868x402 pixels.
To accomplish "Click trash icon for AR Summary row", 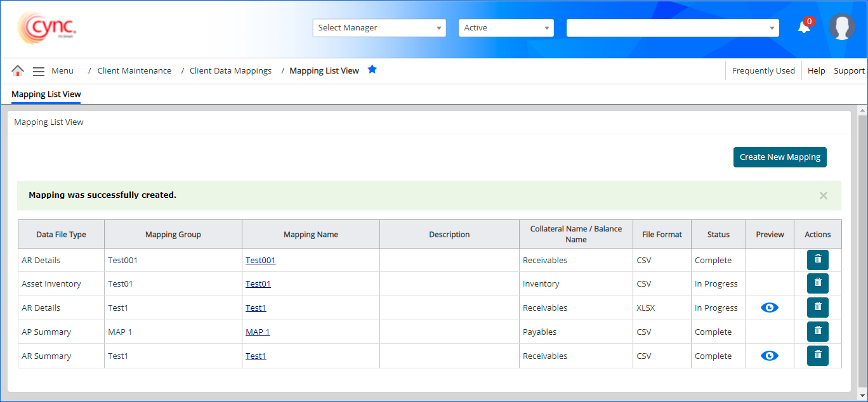I will pyautogui.click(x=817, y=356).
